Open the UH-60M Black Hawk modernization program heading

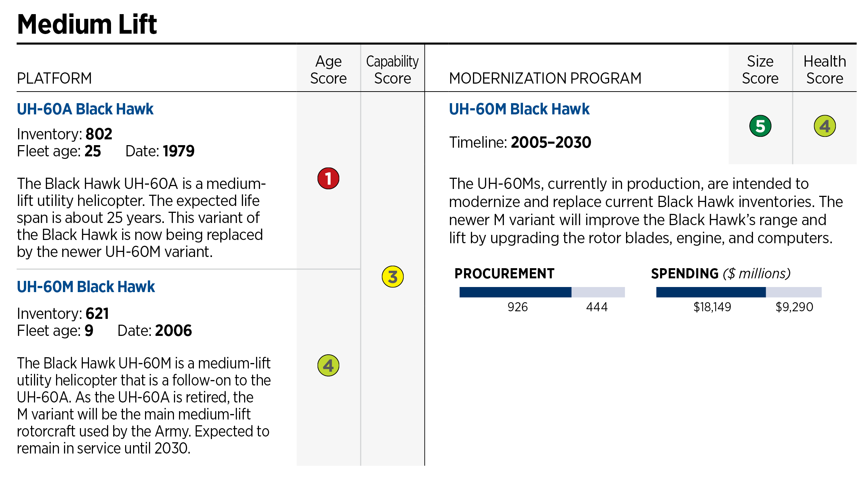(519, 109)
